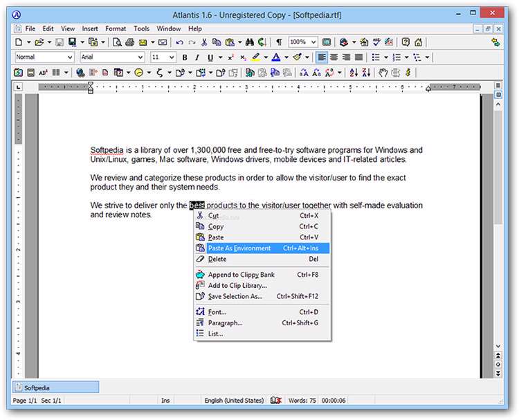Open the Arial font name dropdown
The image size is (519, 420).
(x=111, y=57)
